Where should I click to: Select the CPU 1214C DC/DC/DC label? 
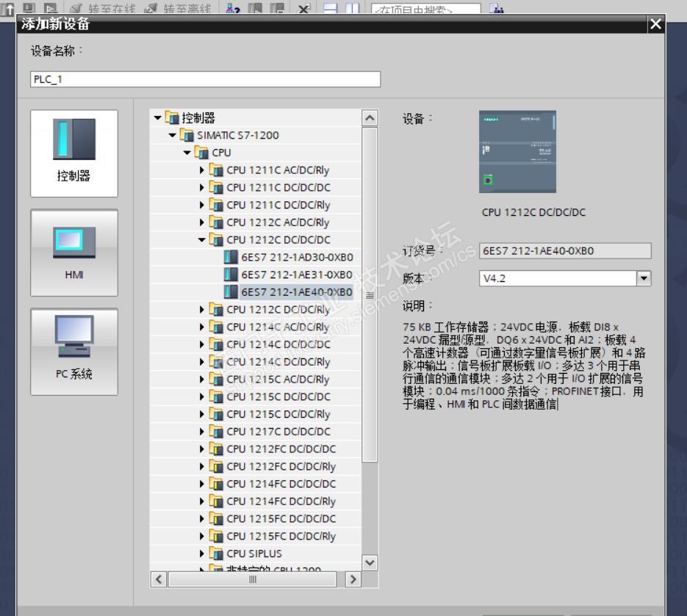coord(278,344)
